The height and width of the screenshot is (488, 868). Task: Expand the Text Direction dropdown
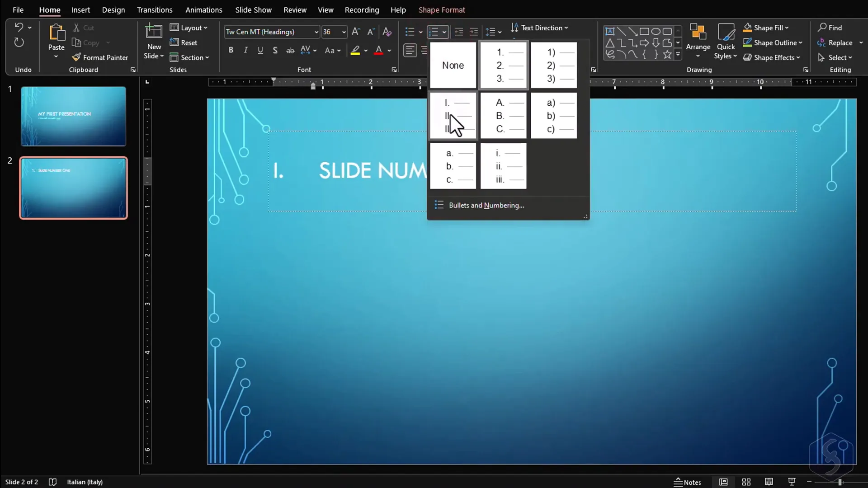(x=539, y=28)
